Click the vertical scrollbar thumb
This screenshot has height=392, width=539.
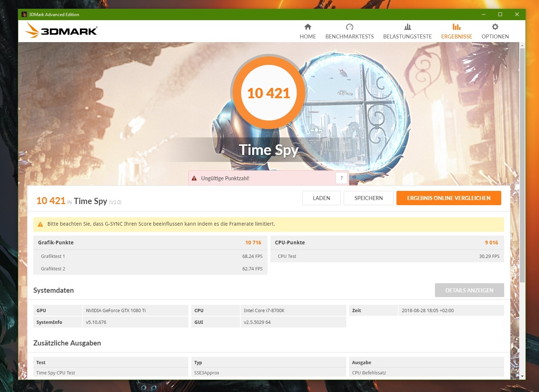coord(522,165)
